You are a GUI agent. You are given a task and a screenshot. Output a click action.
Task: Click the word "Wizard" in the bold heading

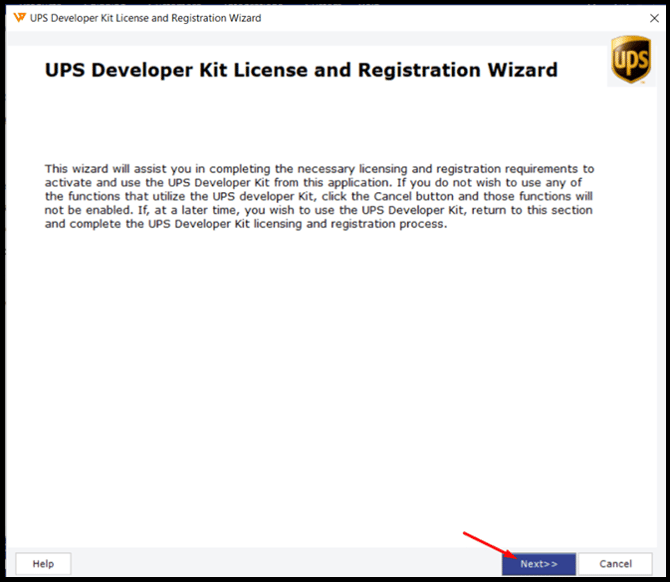523,70
